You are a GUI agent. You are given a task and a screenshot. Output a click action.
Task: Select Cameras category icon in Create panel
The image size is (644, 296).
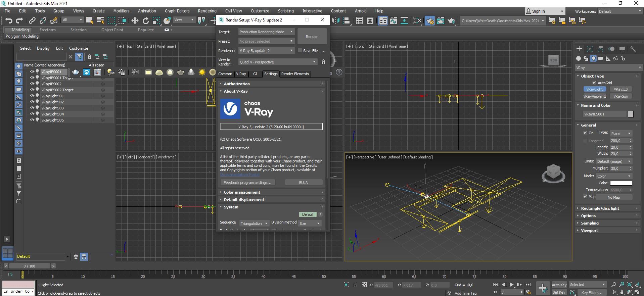point(601,58)
